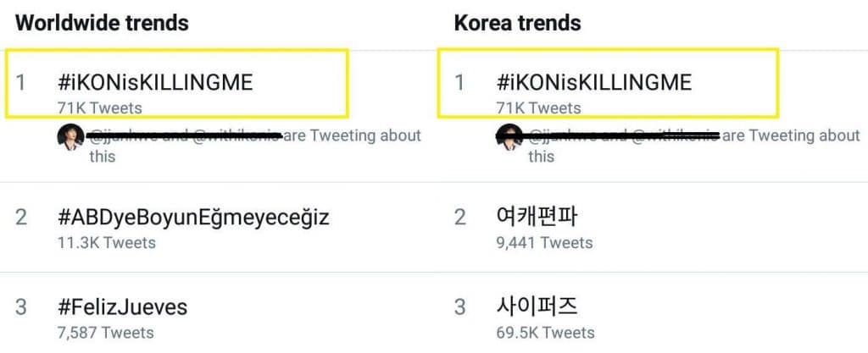
Task: Click the Korea trends heading
Action: (518, 23)
